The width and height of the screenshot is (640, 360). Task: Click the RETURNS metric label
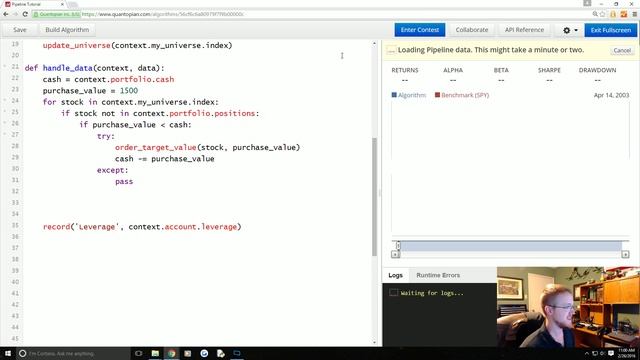coord(405,70)
